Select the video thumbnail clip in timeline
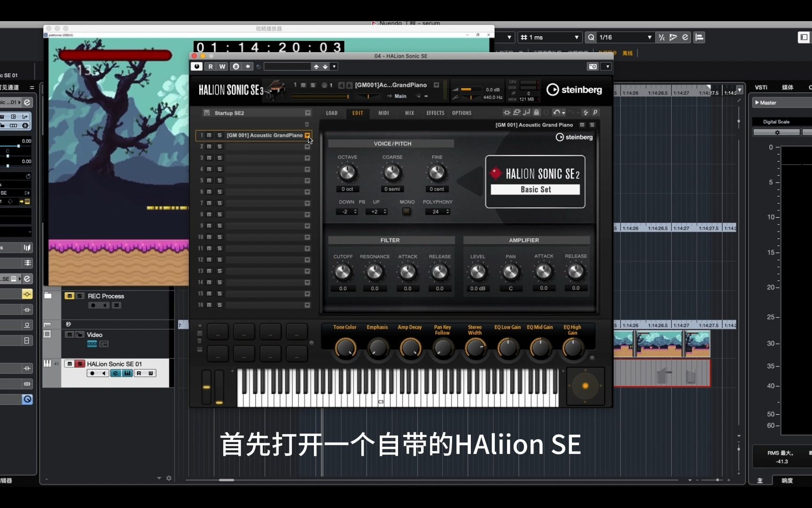The width and height of the screenshot is (812, 508). click(x=661, y=344)
